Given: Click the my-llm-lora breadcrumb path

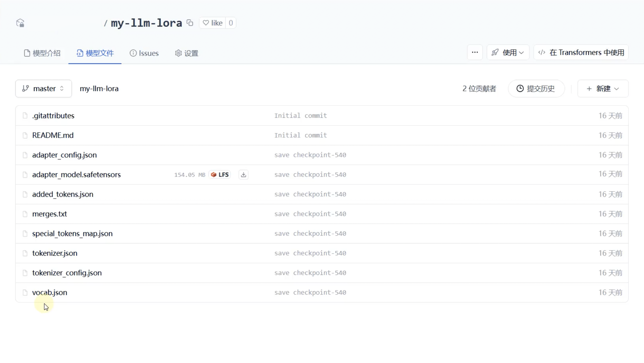Looking at the screenshot, I should 99,89.
